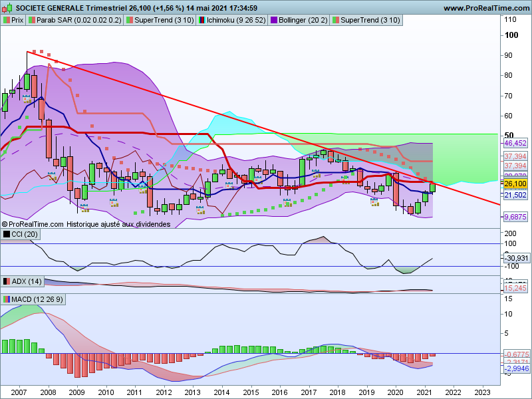Select the yellow 26,100 current price tag
532x399 pixels.
515,184
